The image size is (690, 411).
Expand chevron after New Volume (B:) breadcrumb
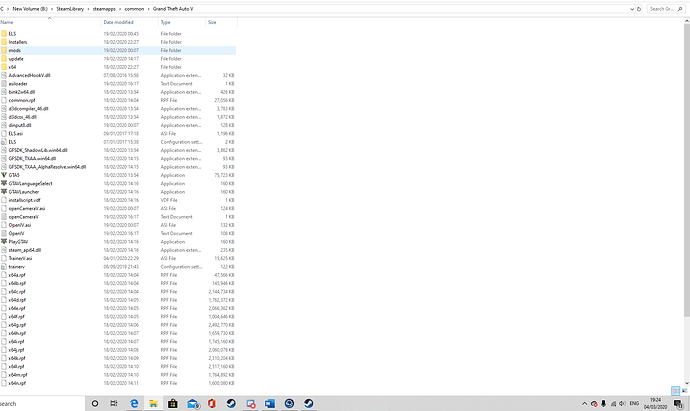coord(52,9)
